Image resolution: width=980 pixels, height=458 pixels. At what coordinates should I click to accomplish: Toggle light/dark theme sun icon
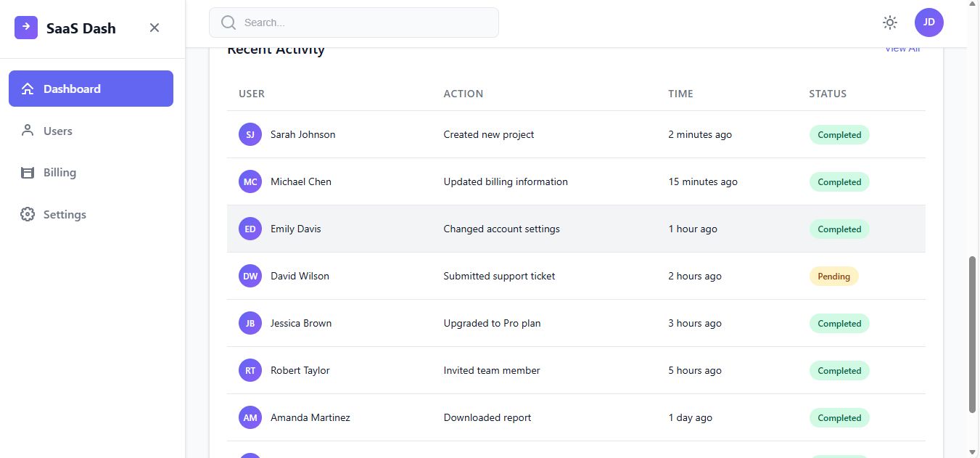[x=890, y=23]
